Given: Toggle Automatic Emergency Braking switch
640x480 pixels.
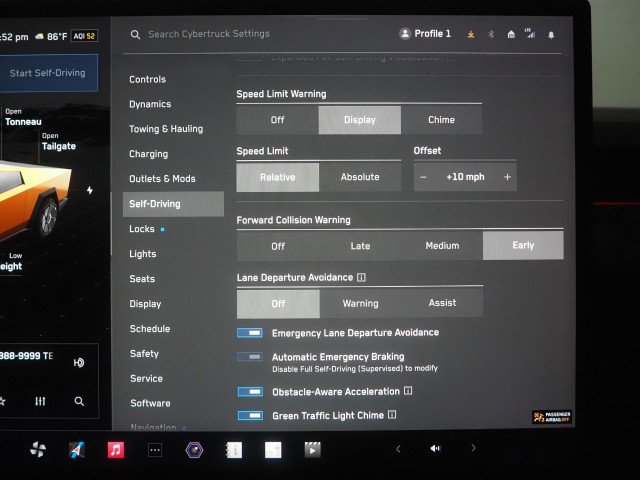Looking at the screenshot, I should tap(250, 357).
